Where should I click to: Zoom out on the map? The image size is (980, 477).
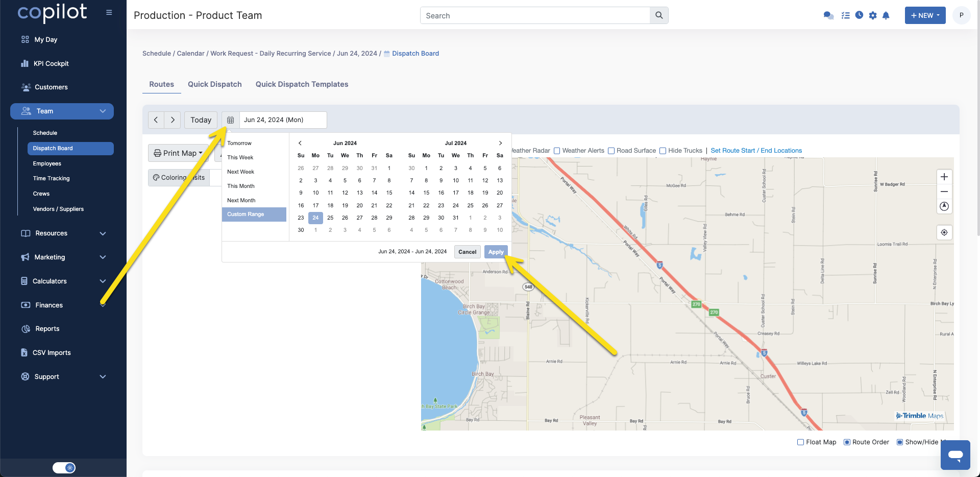[x=944, y=192]
